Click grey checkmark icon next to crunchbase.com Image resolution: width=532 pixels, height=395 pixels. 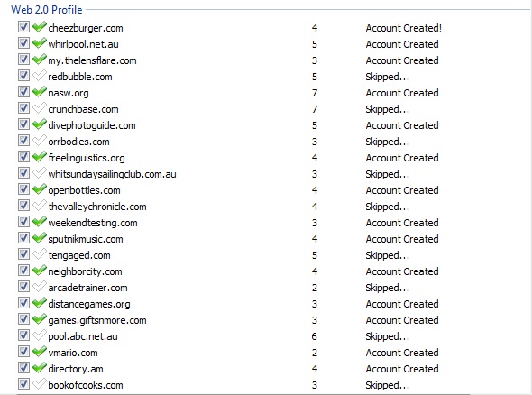coord(40,108)
